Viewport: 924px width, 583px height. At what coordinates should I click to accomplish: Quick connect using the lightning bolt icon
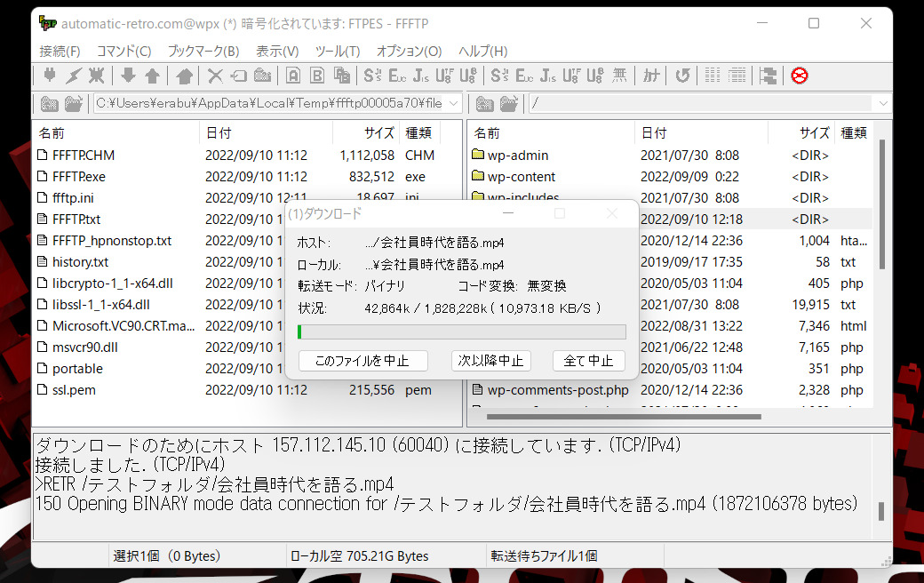click(74, 76)
